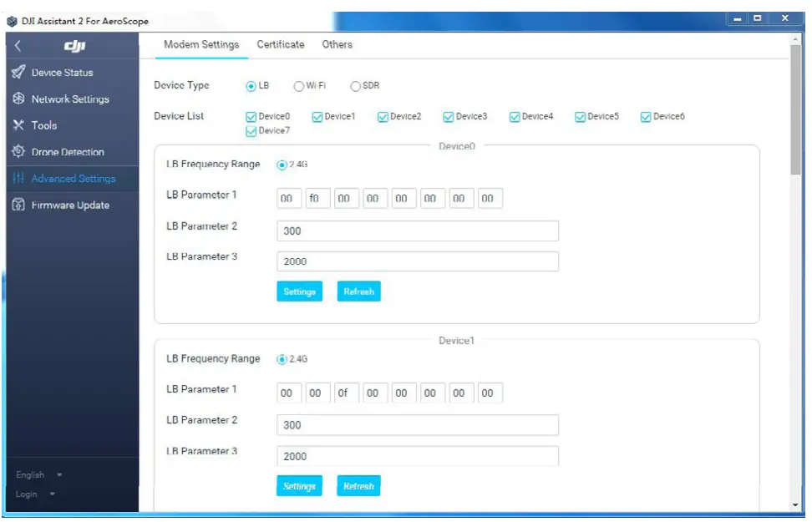This screenshot has width=812, height=522.
Task: Click Device0 LB Parameter 2 field
Action: point(418,231)
